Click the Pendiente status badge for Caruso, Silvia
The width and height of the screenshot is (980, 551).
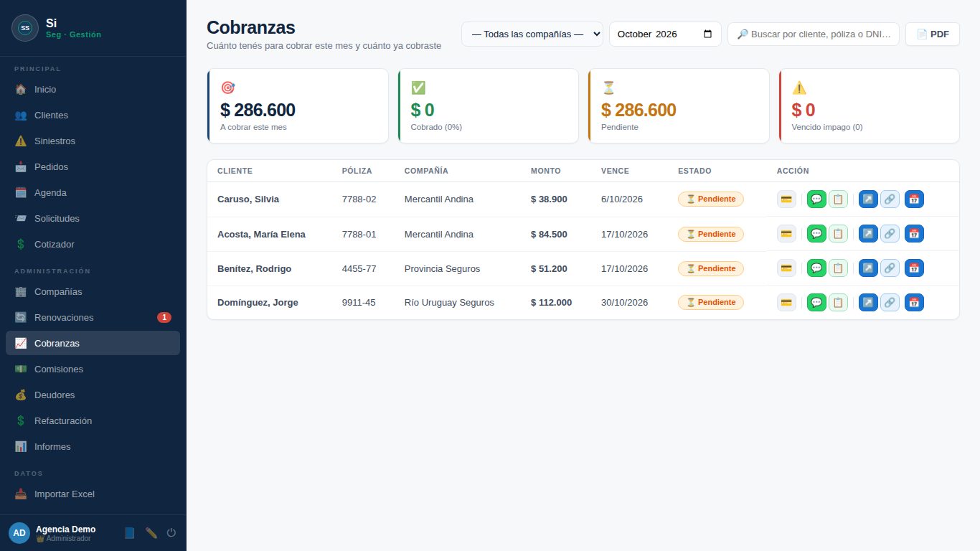pos(711,199)
